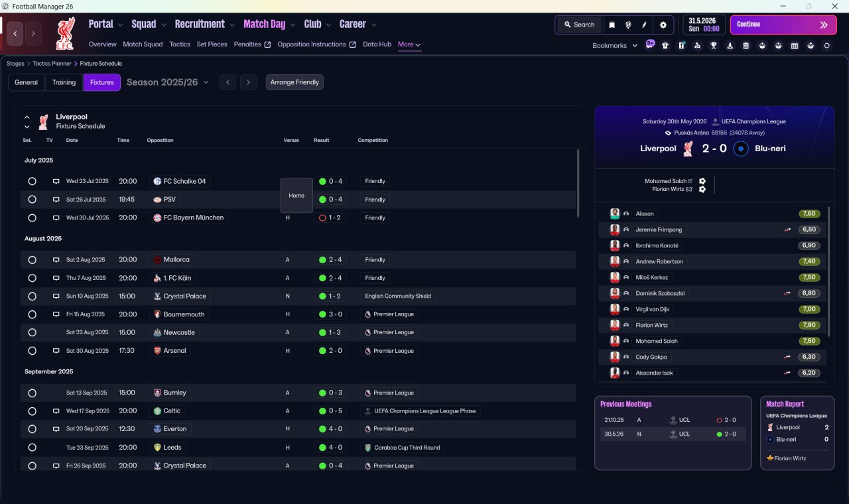Click the Liverpool club crest in header

coord(66,34)
